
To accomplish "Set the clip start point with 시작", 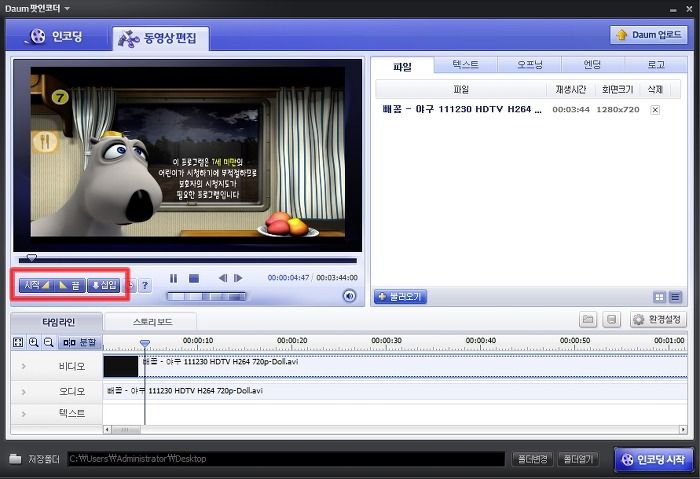I will (36, 285).
